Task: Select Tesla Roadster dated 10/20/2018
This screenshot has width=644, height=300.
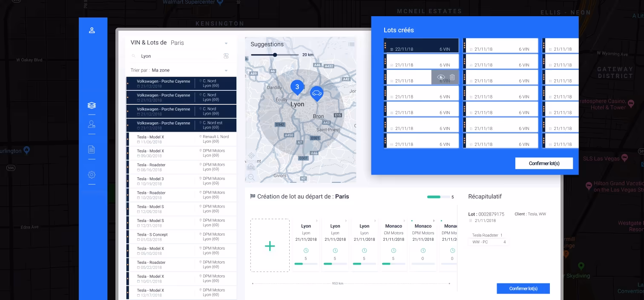Action: pos(181,195)
